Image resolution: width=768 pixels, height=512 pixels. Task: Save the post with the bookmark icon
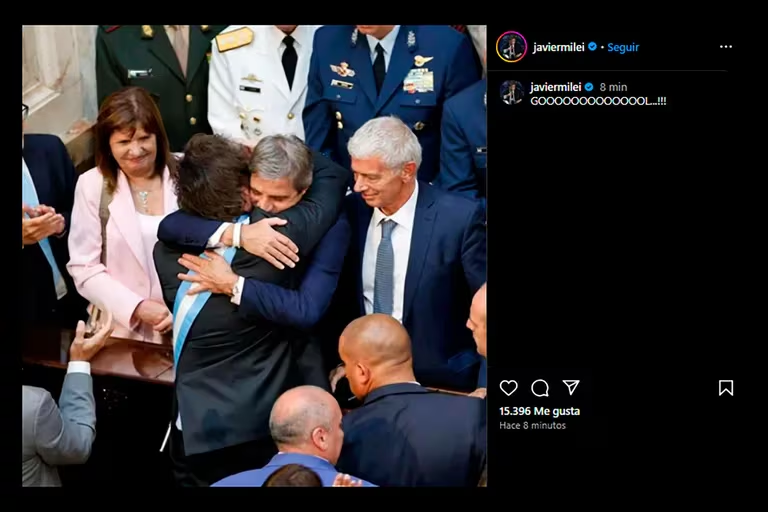726,388
